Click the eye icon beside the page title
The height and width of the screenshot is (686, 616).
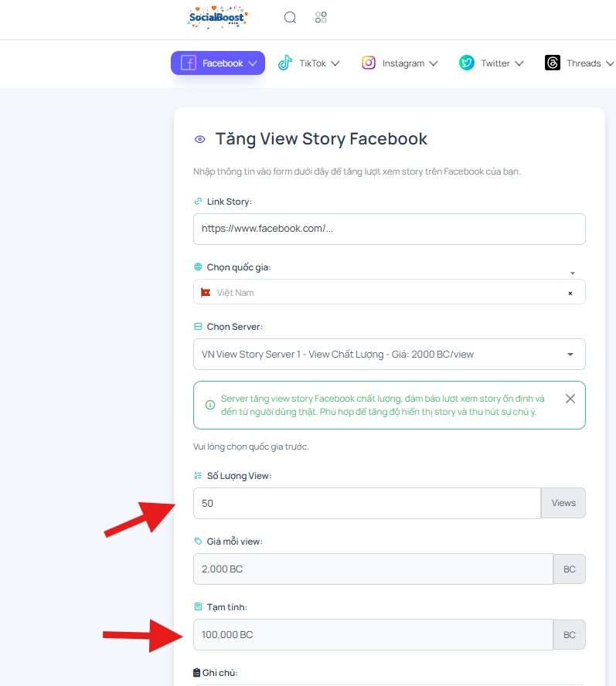[200, 140]
